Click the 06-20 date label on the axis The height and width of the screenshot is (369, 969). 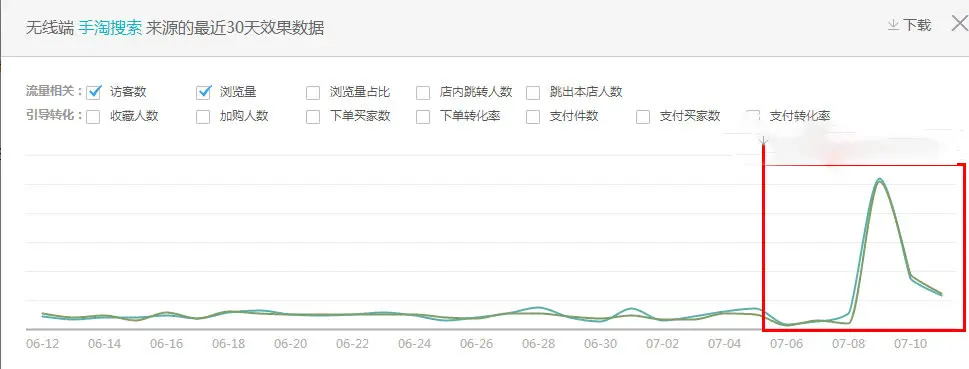[290, 344]
